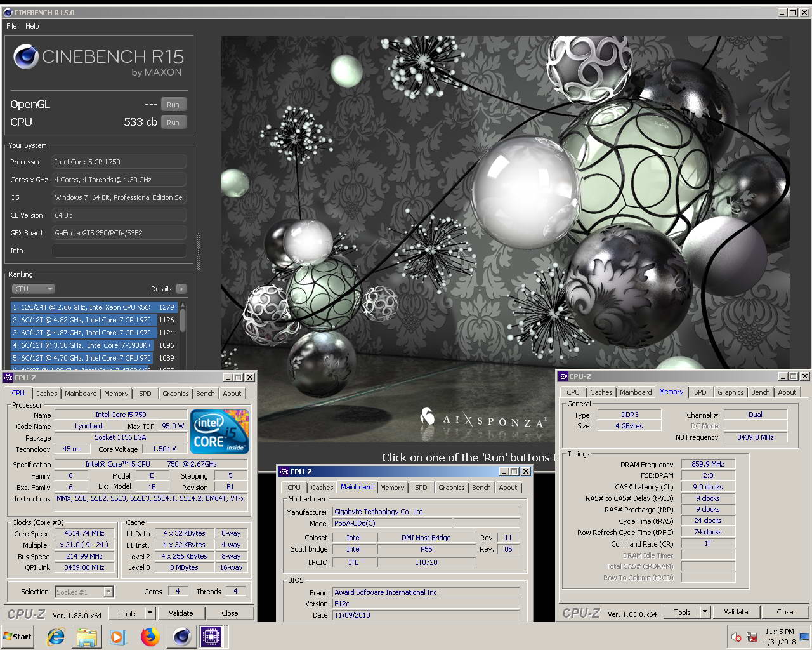Select ranking entry Core i7-3930K

93,345
